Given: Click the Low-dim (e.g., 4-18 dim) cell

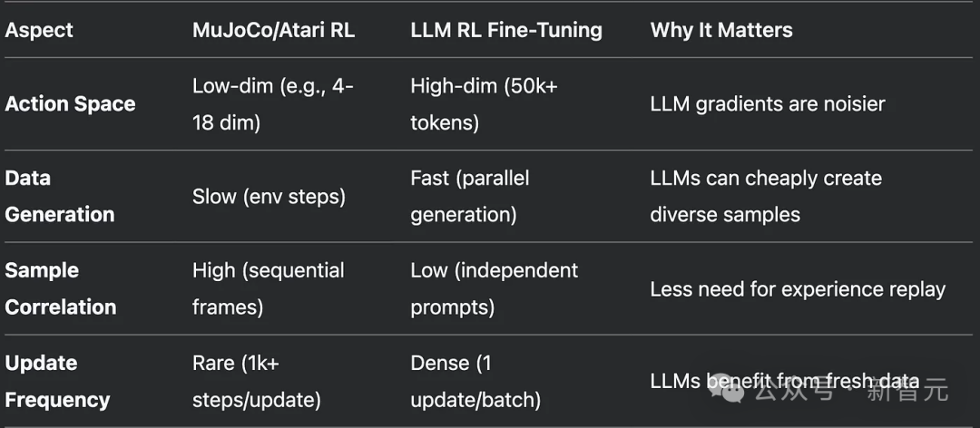Looking at the screenshot, I should (273, 104).
